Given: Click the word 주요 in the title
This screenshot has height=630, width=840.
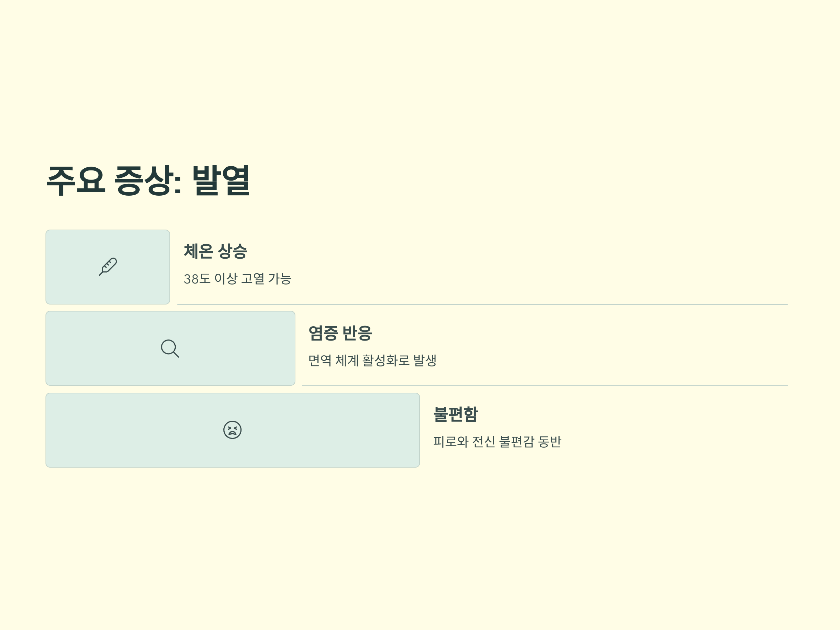Looking at the screenshot, I should click(x=76, y=180).
